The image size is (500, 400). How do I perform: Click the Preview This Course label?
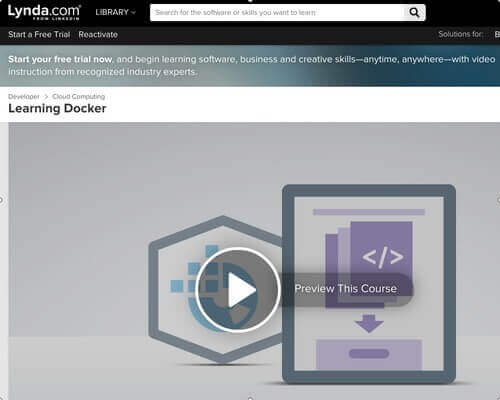click(x=346, y=289)
